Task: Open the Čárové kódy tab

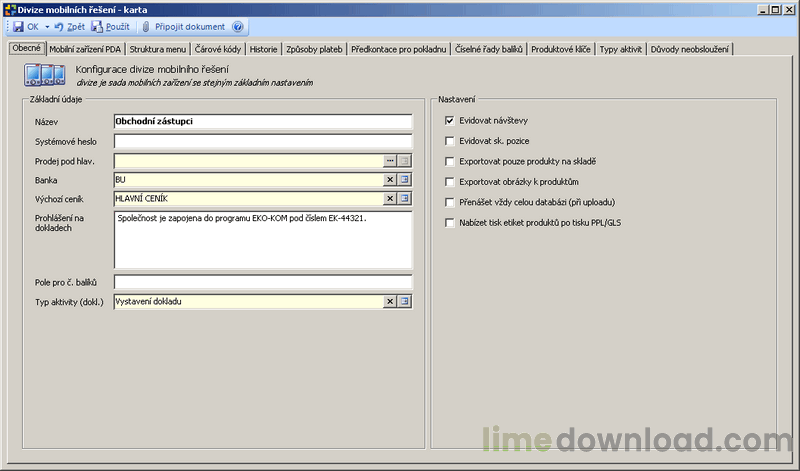Action: [x=218, y=49]
